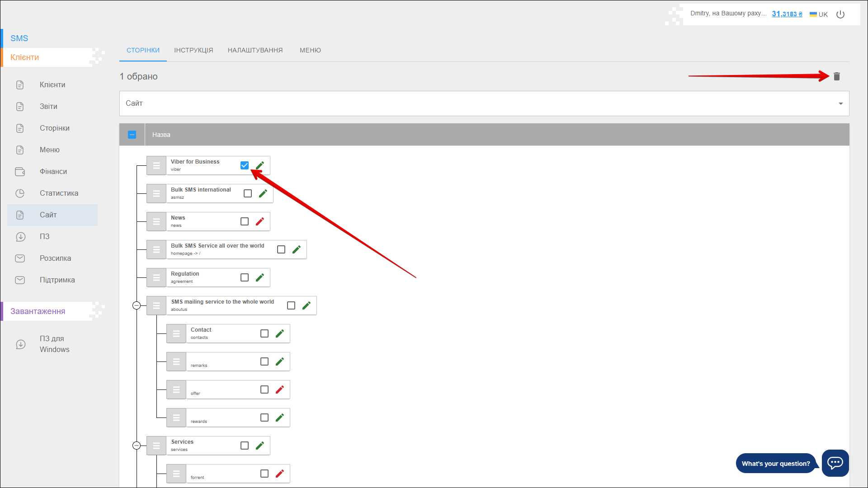Switch to the ІНСТРУКЦІЯ tab

pyautogui.click(x=193, y=50)
